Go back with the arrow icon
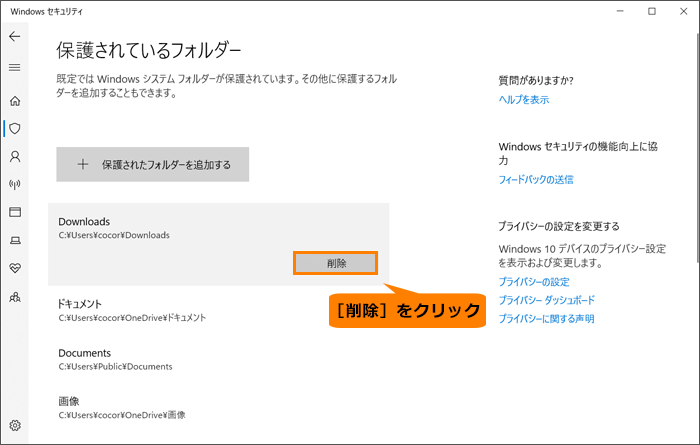 tap(15, 36)
